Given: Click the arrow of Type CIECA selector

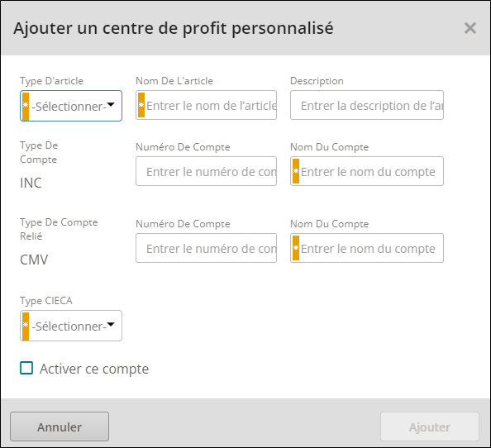Looking at the screenshot, I should (111, 324).
